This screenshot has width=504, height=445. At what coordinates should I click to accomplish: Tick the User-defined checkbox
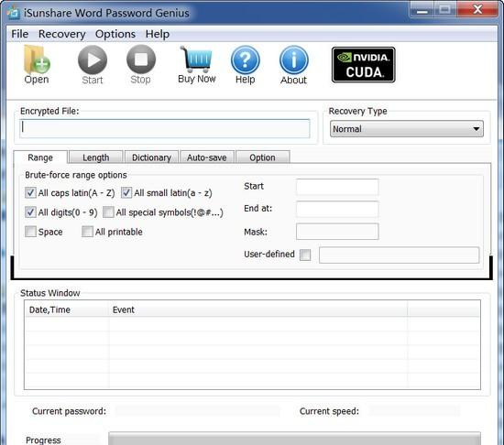click(305, 255)
